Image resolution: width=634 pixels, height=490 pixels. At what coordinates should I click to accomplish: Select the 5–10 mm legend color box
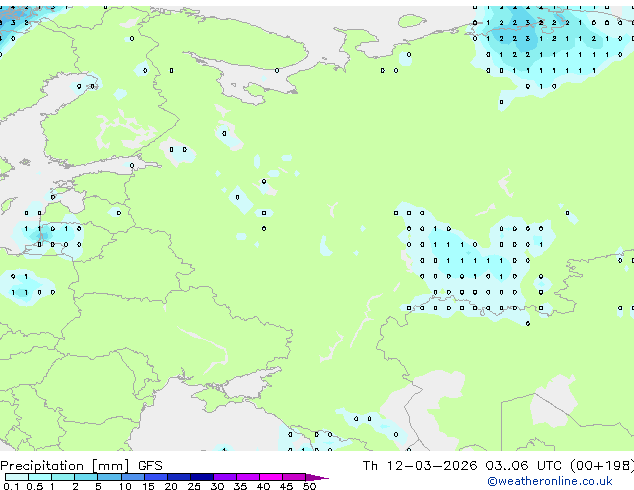[x=109, y=477]
